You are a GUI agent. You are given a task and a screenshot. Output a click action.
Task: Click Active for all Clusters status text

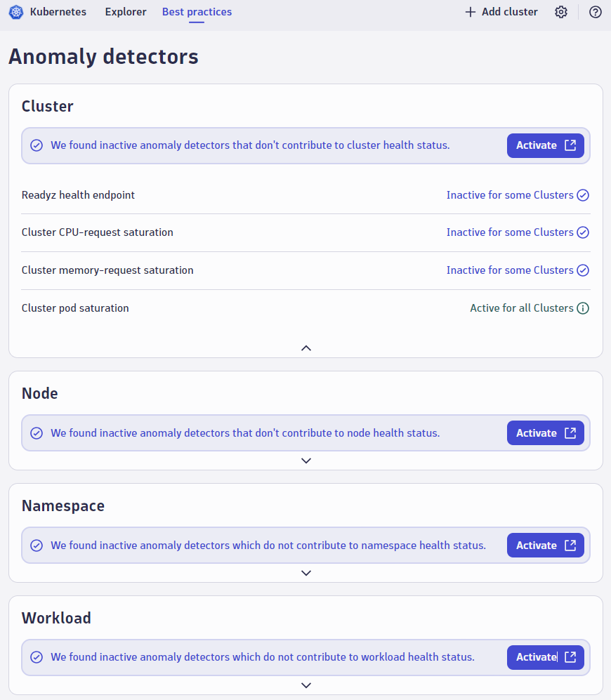522,308
